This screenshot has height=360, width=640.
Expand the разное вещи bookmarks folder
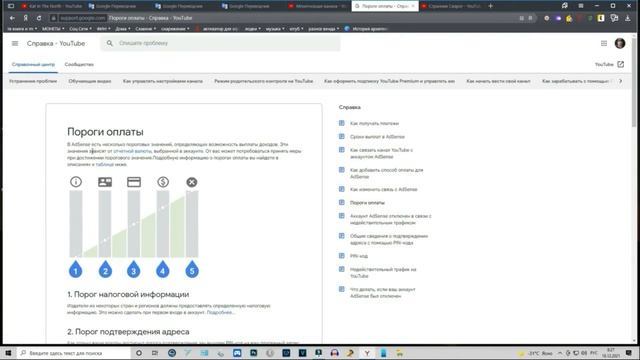[324, 29]
